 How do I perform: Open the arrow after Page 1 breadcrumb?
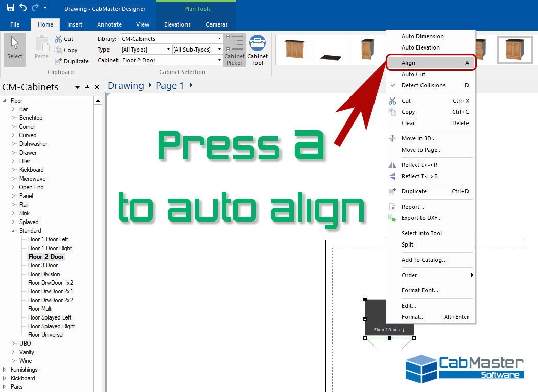pyautogui.click(x=191, y=85)
